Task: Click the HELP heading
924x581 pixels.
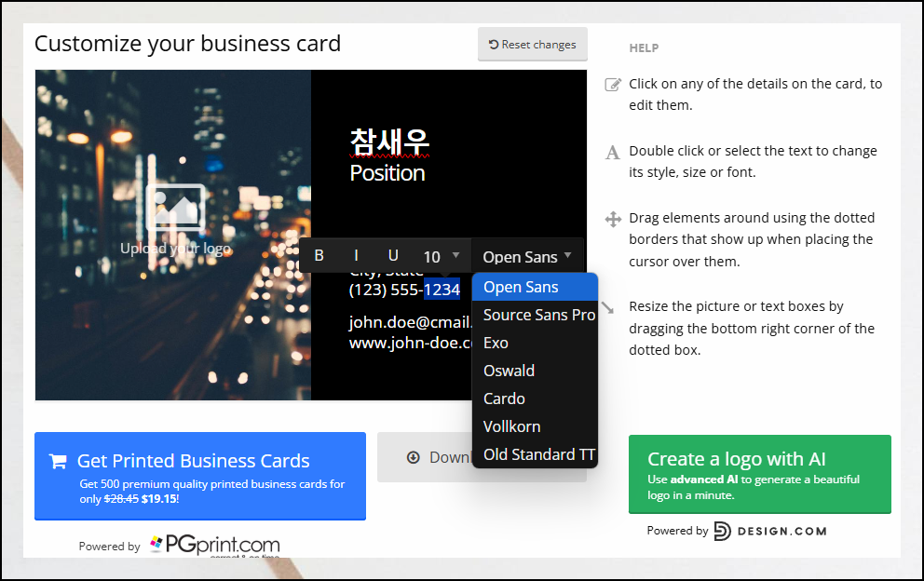Action: (x=644, y=48)
